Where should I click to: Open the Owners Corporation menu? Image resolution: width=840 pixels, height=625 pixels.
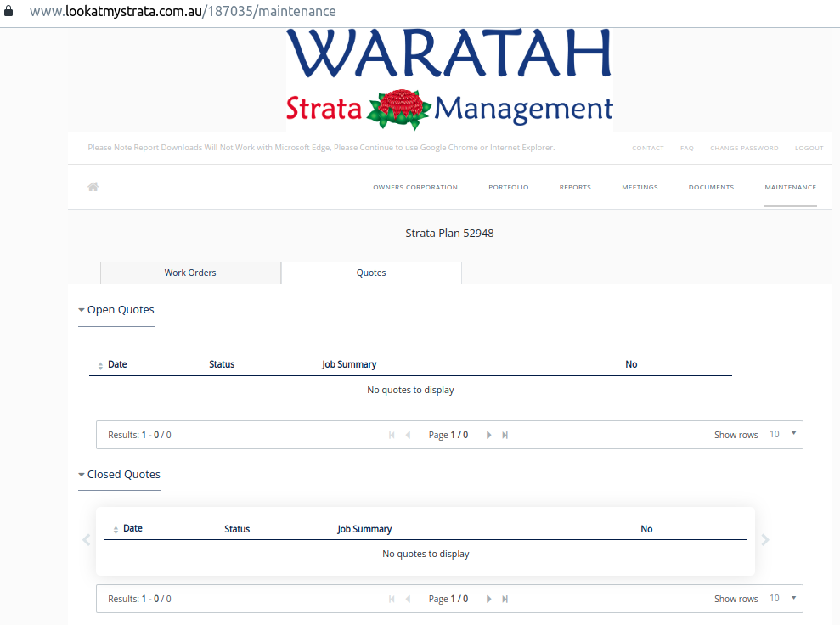coord(415,187)
